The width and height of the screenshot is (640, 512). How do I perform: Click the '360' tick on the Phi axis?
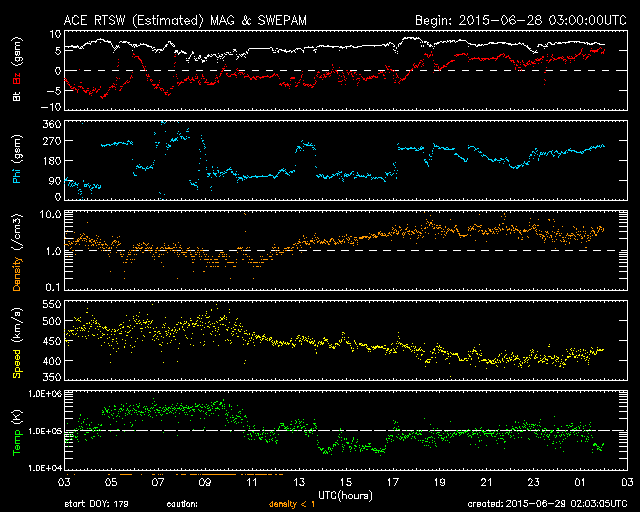pos(52,124)
